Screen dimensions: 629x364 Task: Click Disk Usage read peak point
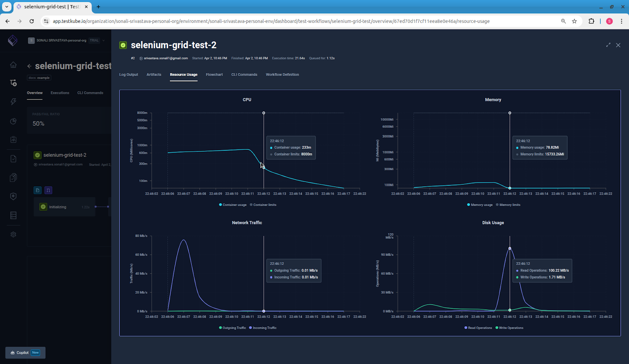[510, 248]
